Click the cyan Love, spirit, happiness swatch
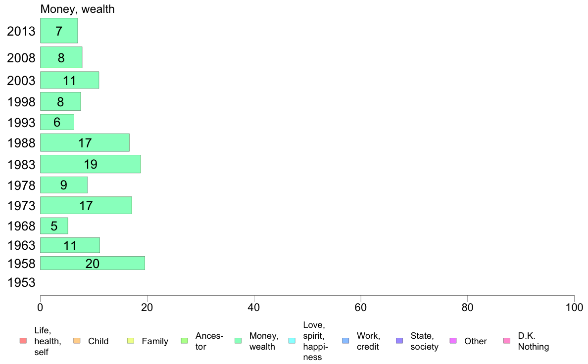The height and width of the screenshot is (364, 588). 292,341
